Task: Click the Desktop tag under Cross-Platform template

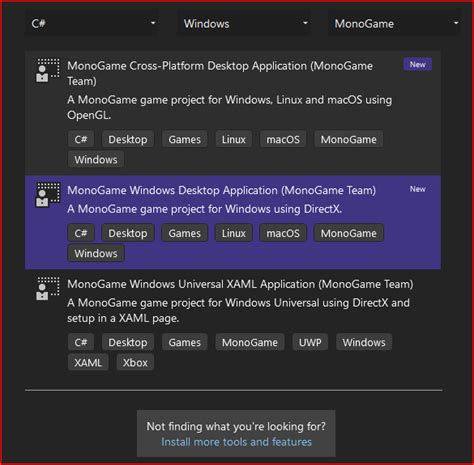Action: (128, 139)
